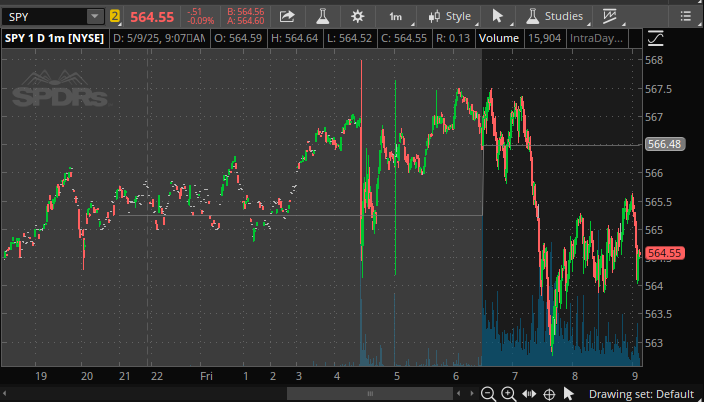Click the S-curve icon above the price axis
The image size is (704, 402).
tap(656, 39)
